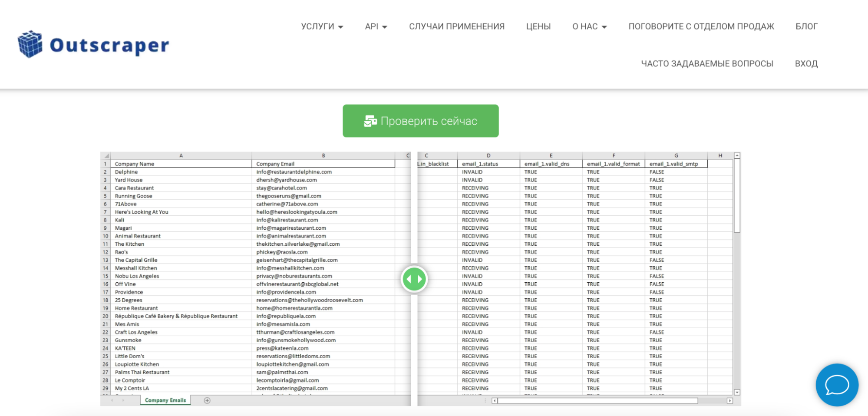The image size is (868, 416).
Task: Click the email_1.valid_dns header cell
Action: coord(551,164)
